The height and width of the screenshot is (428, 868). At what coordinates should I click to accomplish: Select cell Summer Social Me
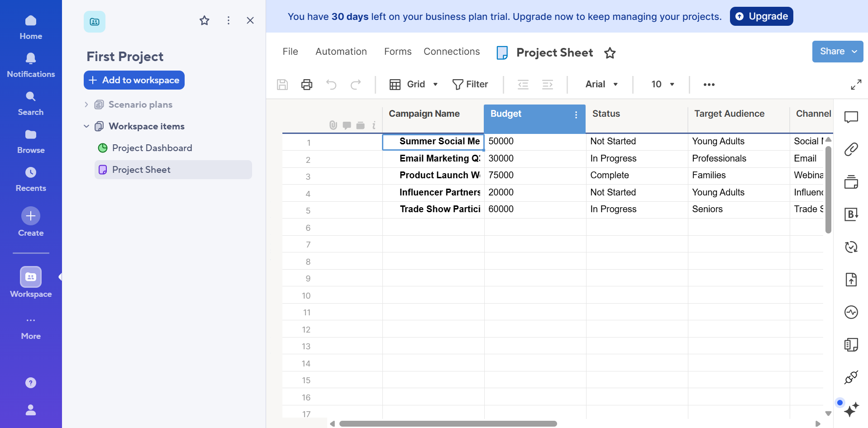(x=434, y=142)
